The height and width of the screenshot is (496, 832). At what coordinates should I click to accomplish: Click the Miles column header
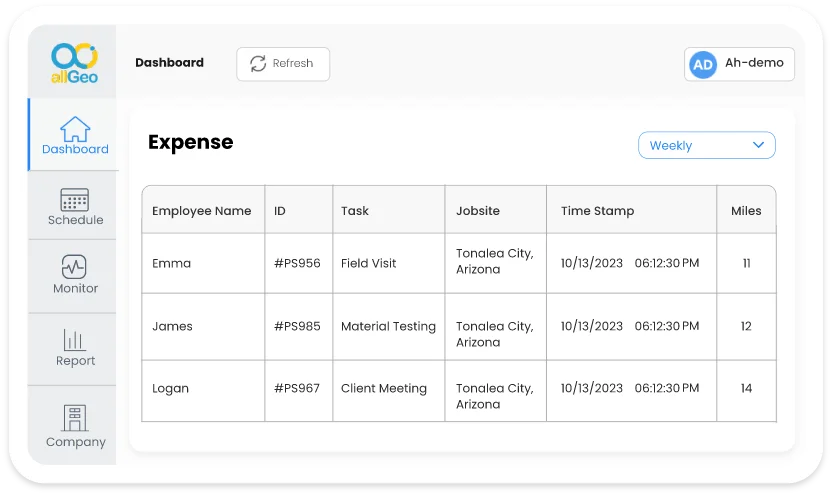pos(746,211)
